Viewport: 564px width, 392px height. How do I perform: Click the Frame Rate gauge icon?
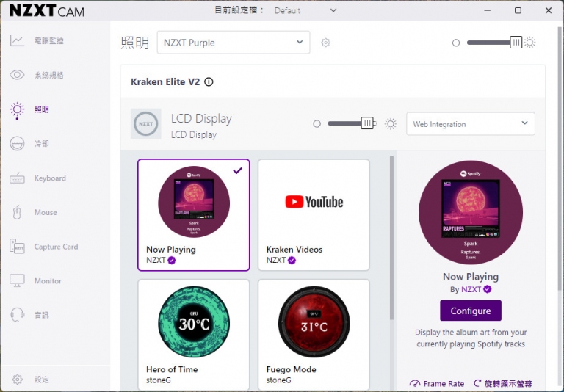coord(415,383)
